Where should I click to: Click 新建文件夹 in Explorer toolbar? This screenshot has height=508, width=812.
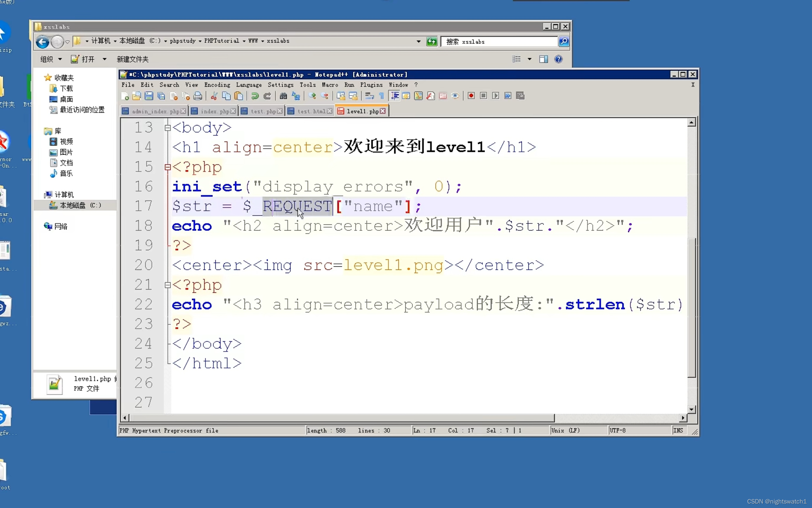pos(133,59)
